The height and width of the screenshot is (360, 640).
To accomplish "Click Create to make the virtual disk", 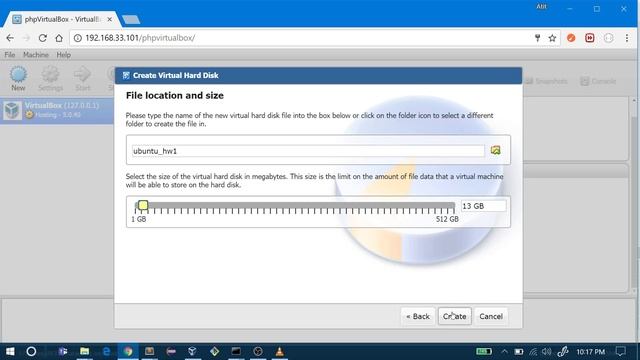I will (455, 316).
